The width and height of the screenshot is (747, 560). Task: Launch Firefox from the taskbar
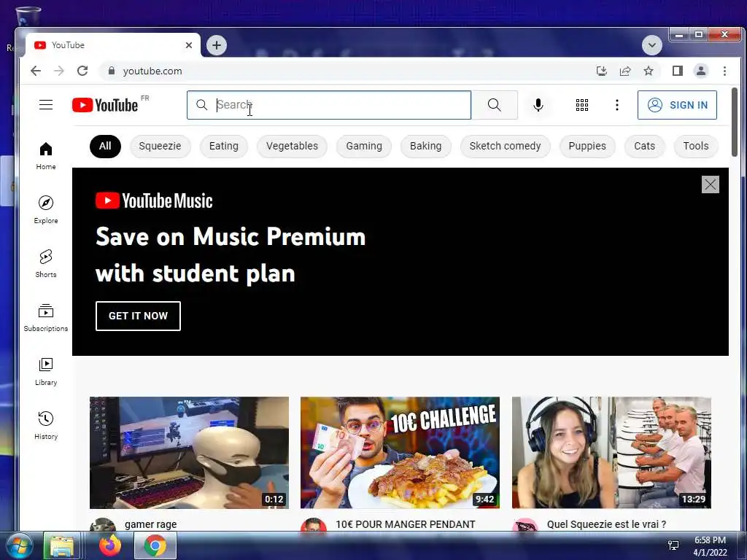coord(110,545)
